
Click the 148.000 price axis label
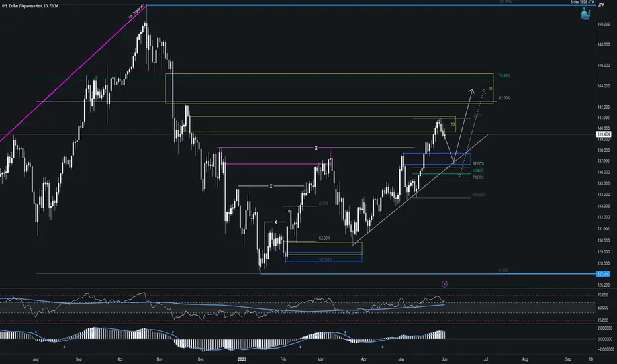(x=604, y=45)
